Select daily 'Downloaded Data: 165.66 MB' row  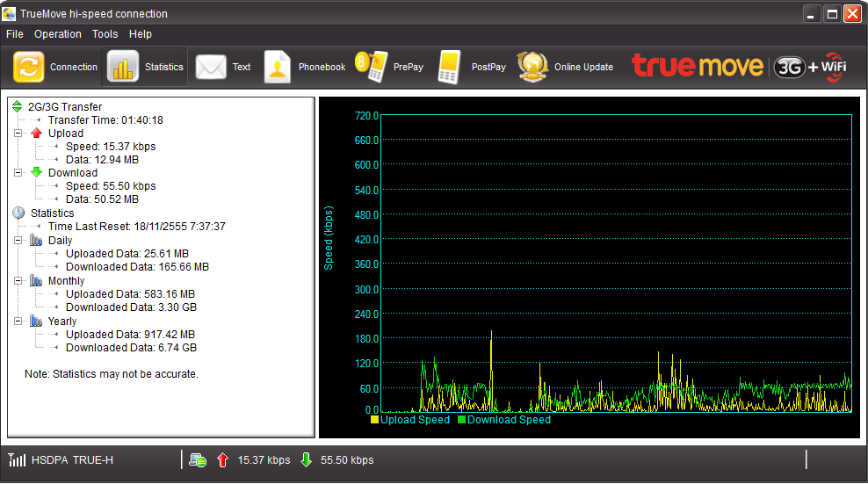(x=137, y=267)
